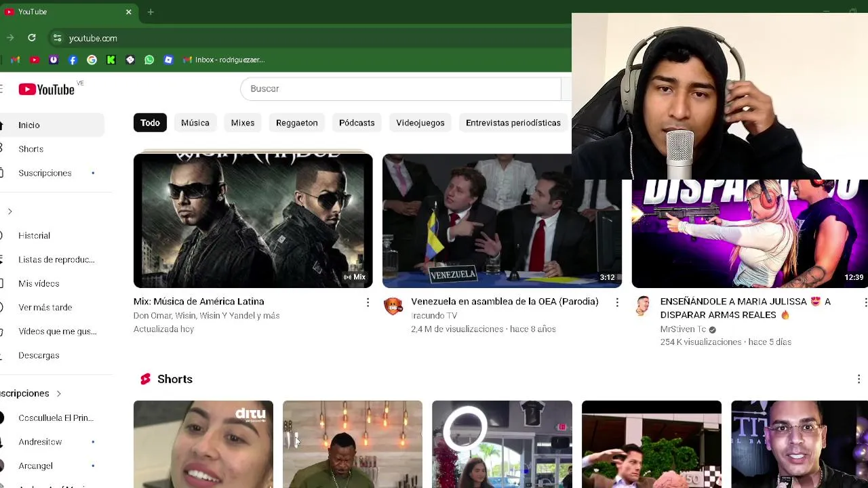This screenshot has height=488, width=868.
Task: Open title Venezuela en asamblea de la OEA (Parodia)
Action: (x=505, y=302)
